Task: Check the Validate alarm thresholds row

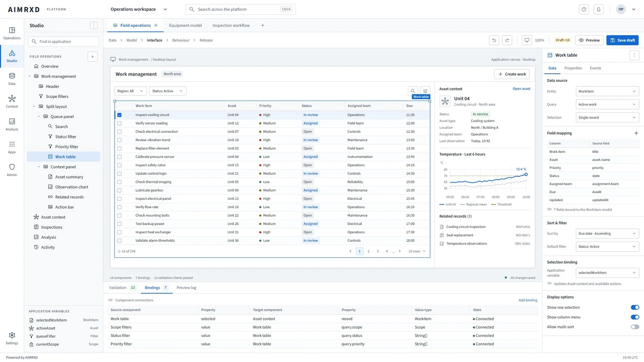Action: tap(119, 240)
